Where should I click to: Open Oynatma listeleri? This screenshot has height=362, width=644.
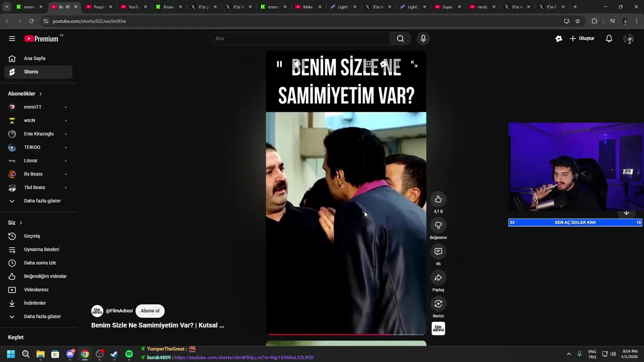click(x=38, y=249)
